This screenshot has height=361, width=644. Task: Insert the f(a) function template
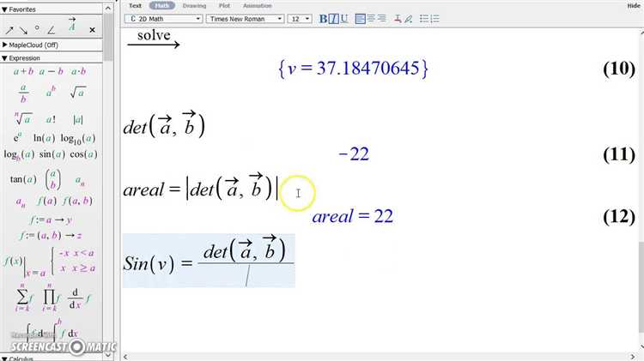(46, 201)
